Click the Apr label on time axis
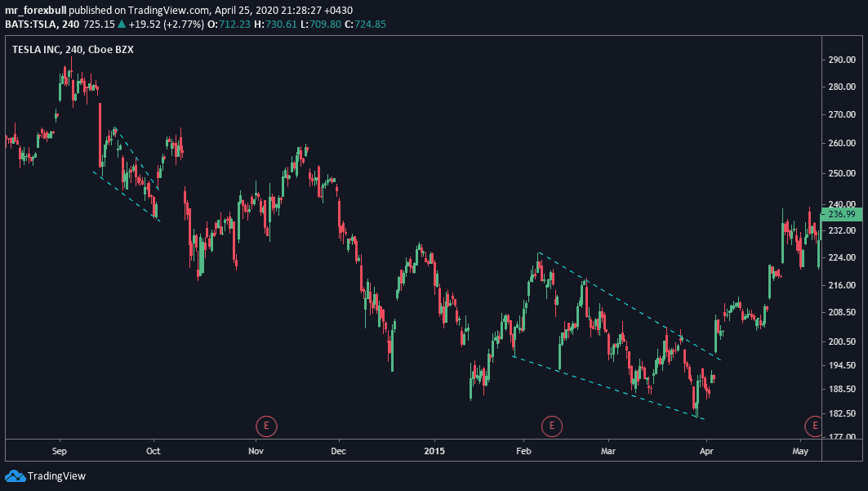Image resolution: width=868 pixels, height=491 pixels. (707, 450)
